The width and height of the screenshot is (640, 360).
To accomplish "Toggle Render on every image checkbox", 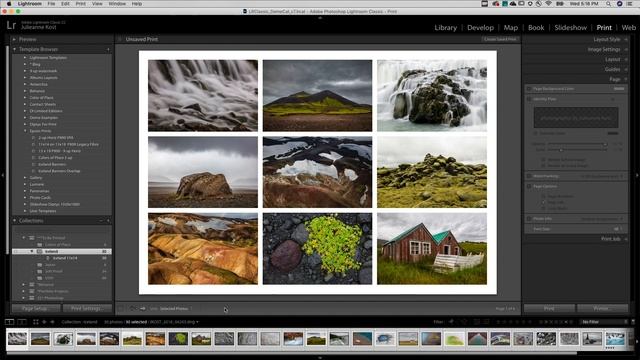I will (x=543, y=165).
